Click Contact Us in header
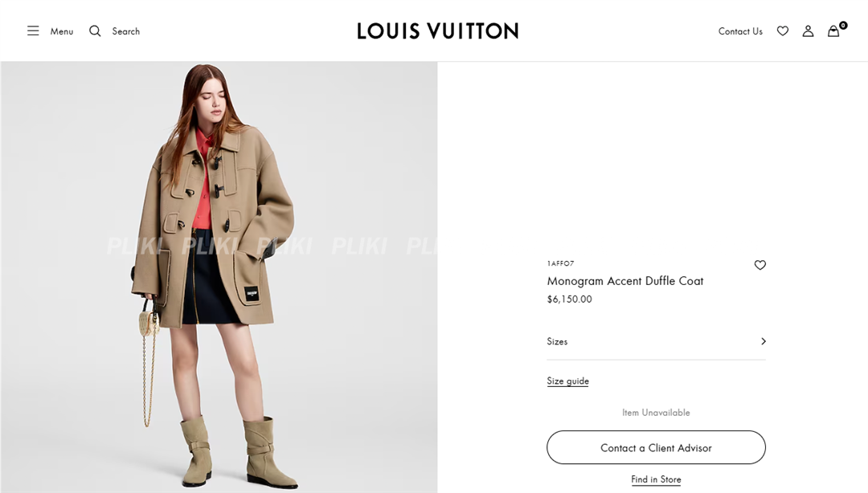868x493 pixels. pos(740,31)
